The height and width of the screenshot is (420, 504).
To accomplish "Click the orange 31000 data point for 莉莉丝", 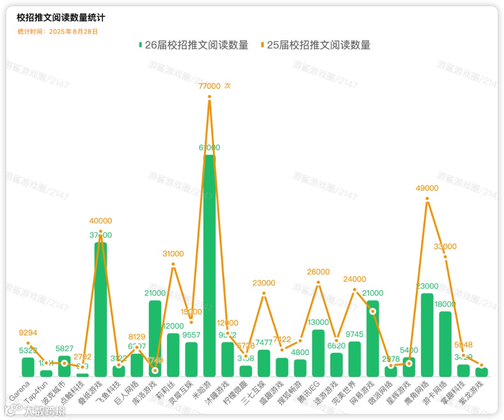I will click(x=173, y=264).
